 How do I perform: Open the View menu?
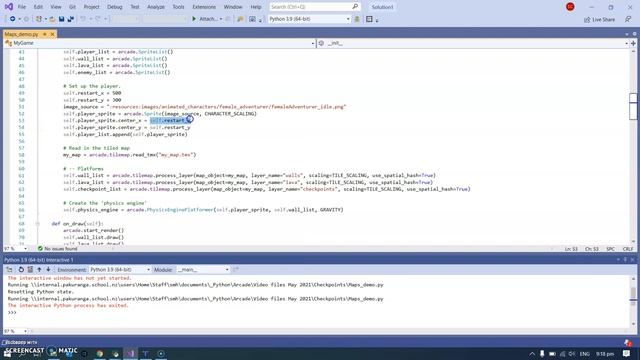(x=56, y=7)
